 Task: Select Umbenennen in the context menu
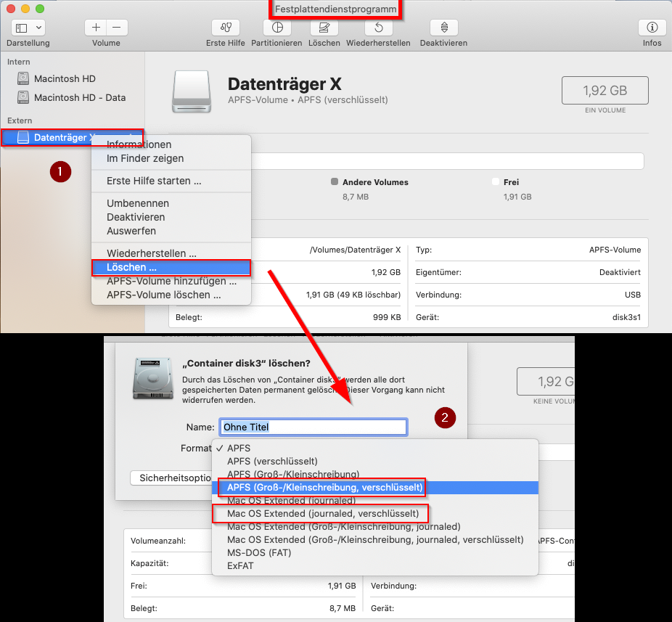[x=138, y=203]
